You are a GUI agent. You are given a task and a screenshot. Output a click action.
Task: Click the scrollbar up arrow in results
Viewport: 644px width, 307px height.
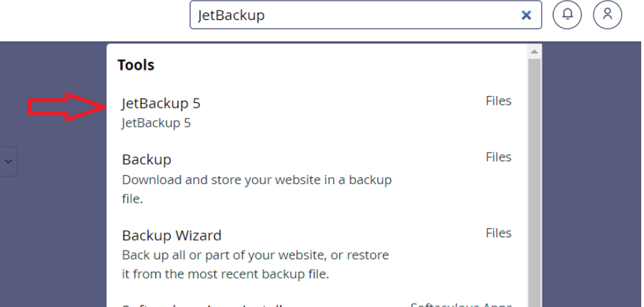534,52
